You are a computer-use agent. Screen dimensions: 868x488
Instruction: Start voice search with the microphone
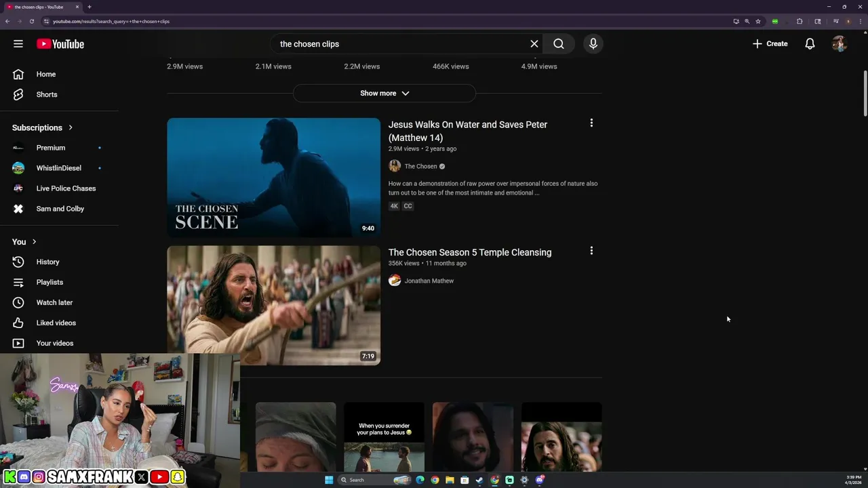[x=593, y=44]
